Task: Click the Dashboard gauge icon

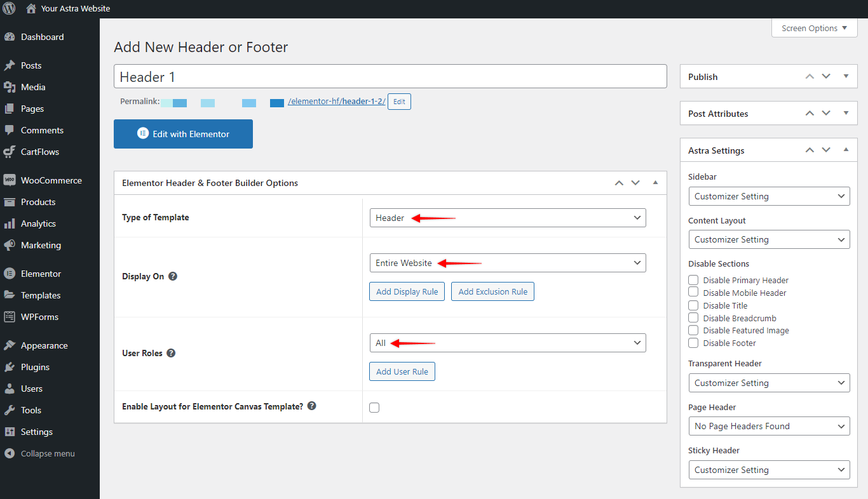Action: click(x=10, y=37)
